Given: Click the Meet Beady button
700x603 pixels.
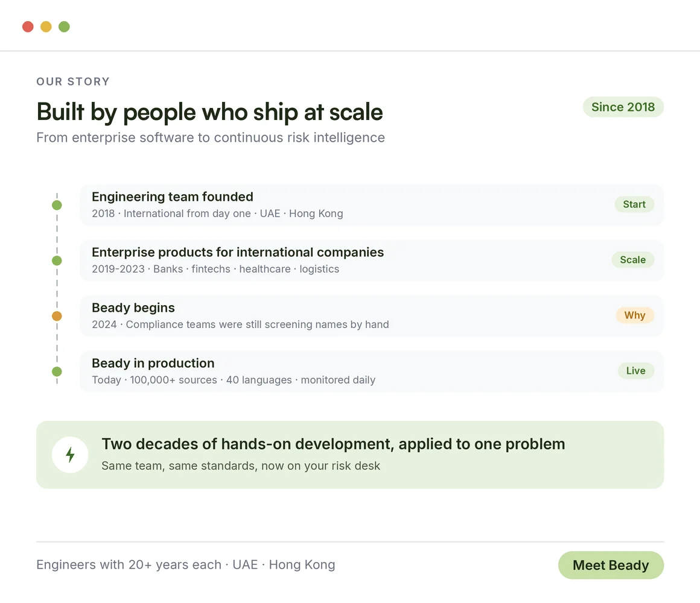Looking at the screenshot, I should click(x=611, y=565).
